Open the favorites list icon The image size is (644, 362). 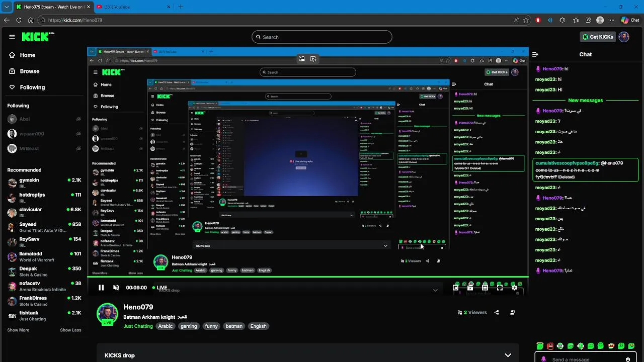[576, 20]
